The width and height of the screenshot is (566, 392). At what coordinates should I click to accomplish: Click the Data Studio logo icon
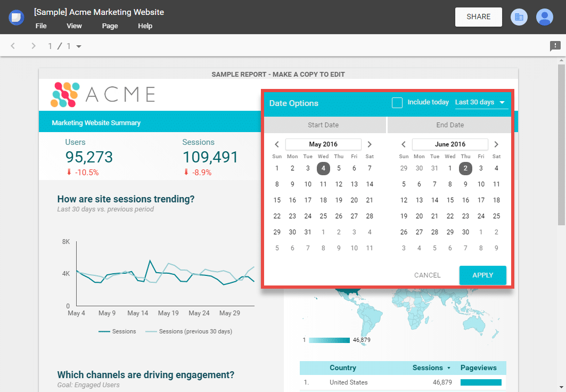pyautogui.click(x=17, y=17)
